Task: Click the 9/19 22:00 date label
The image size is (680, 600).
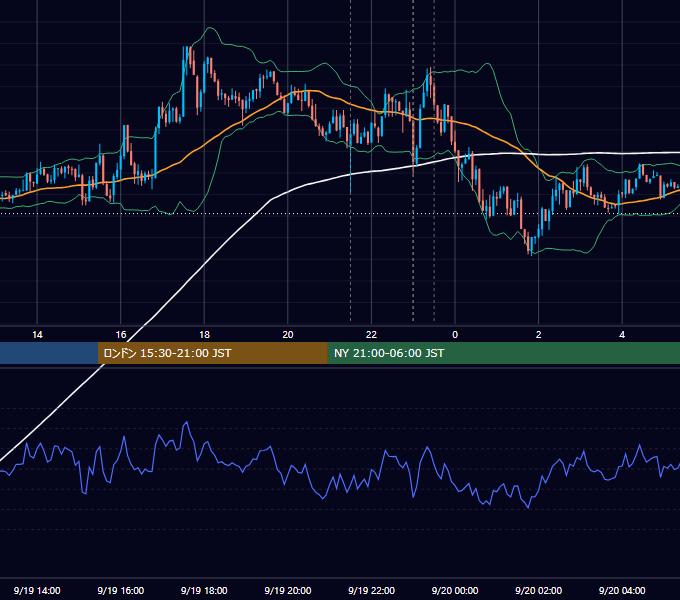Action: tap(371, 590)
